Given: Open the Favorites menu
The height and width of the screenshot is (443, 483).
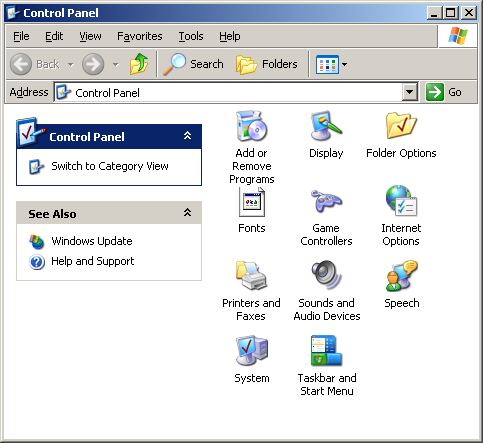Looking at the screenshot, I should [x=140, y=36].
